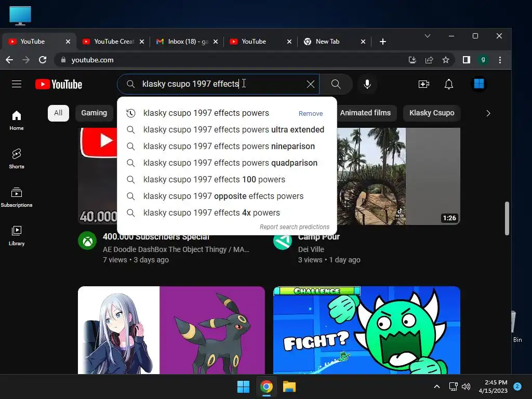Open channel name Dei Ville
Image resolution: width=532 pixels, height=399 pixels.
(311, 249)
